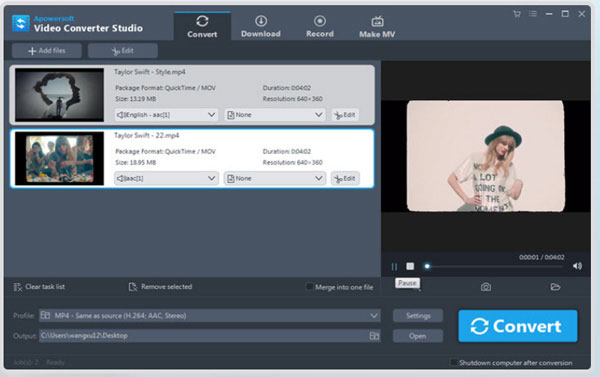
Task: Stop the video preview playback
Action: 410,266
